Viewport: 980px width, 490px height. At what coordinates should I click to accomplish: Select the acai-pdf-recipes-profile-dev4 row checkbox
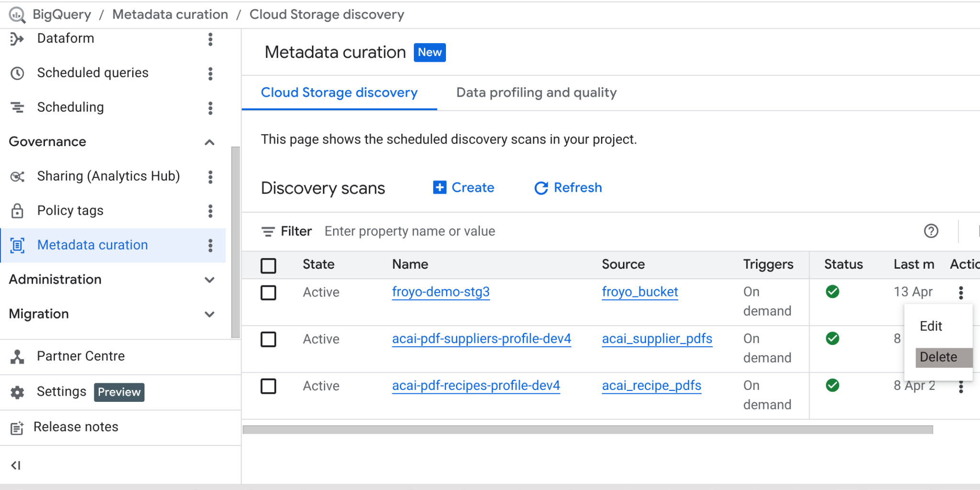coord(268,386)
